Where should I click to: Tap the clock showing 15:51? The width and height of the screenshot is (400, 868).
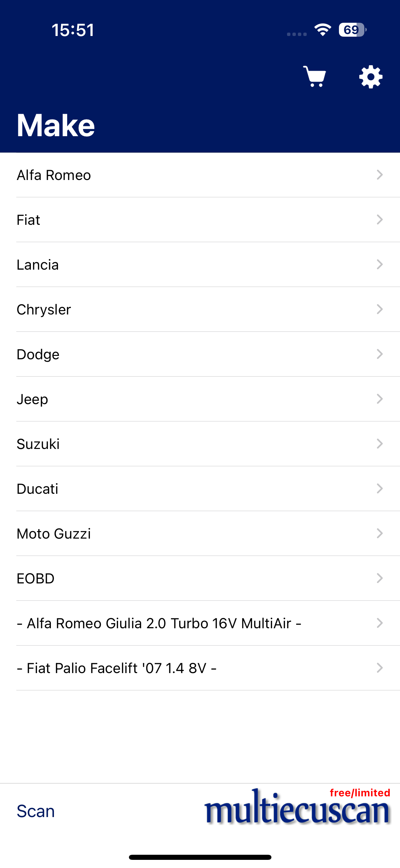[73, 30]
